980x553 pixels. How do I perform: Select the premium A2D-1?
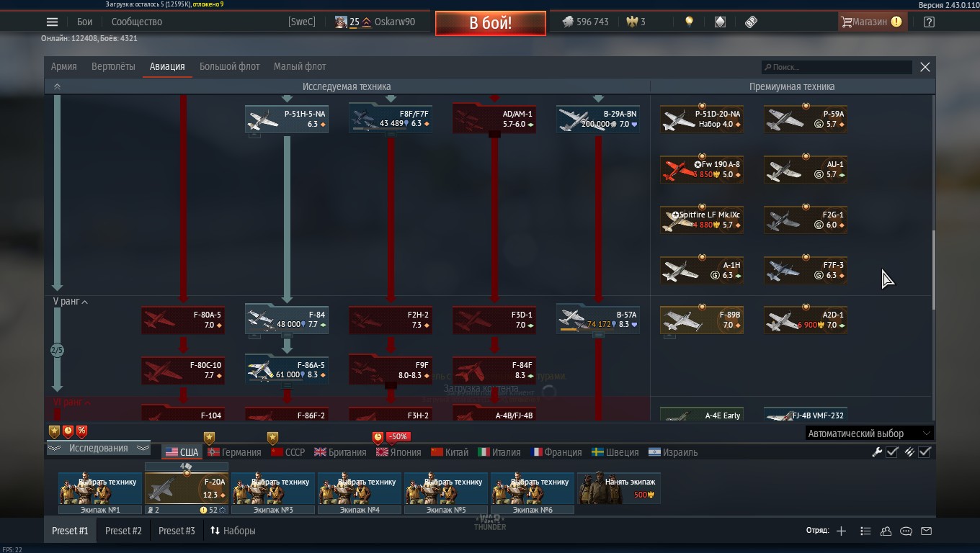click(806, 320)
